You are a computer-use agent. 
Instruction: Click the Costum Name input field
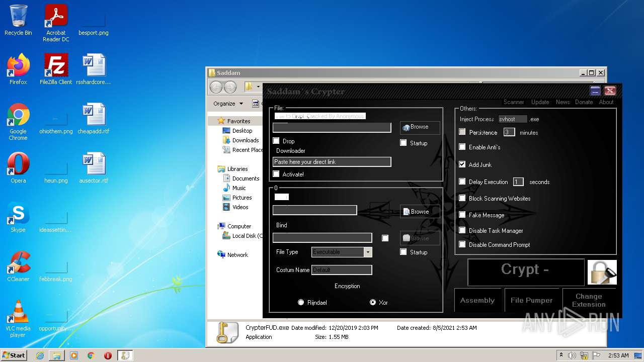point(342,270)
